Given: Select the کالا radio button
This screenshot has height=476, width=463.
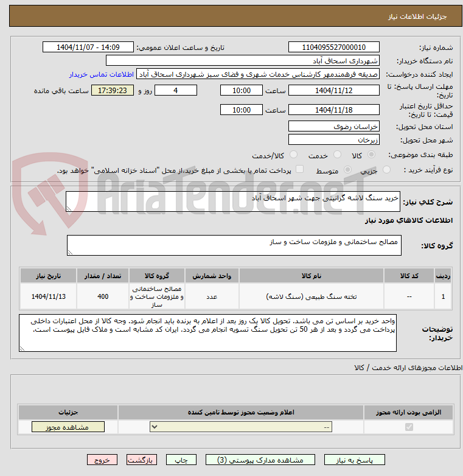Looking at the screenshot, I should click(371, 155).
